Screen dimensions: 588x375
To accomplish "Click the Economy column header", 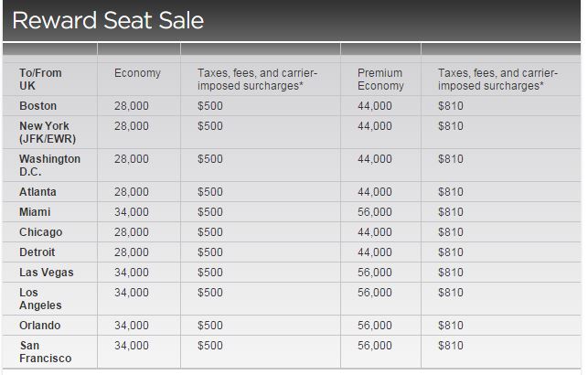I will pos(137,73).
